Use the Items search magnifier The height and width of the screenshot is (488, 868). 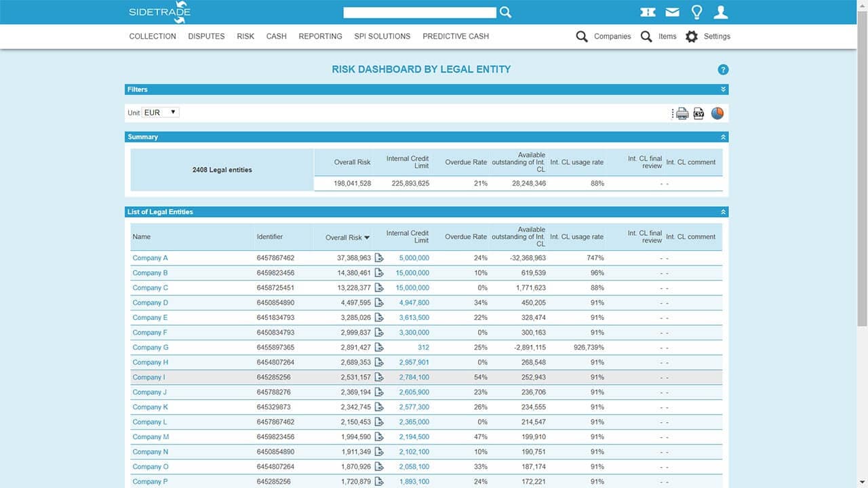pyautogui.click(x=646, y=37)
